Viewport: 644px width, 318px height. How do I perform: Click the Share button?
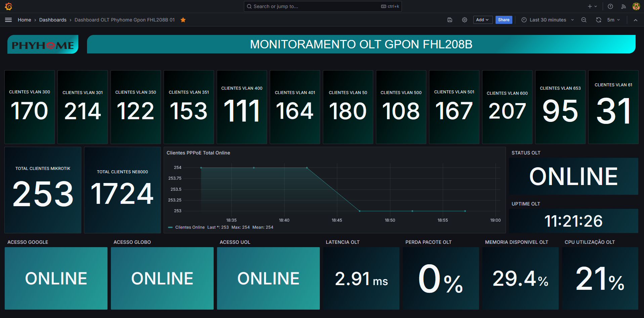pyautogui.click(x=504, y=20)
